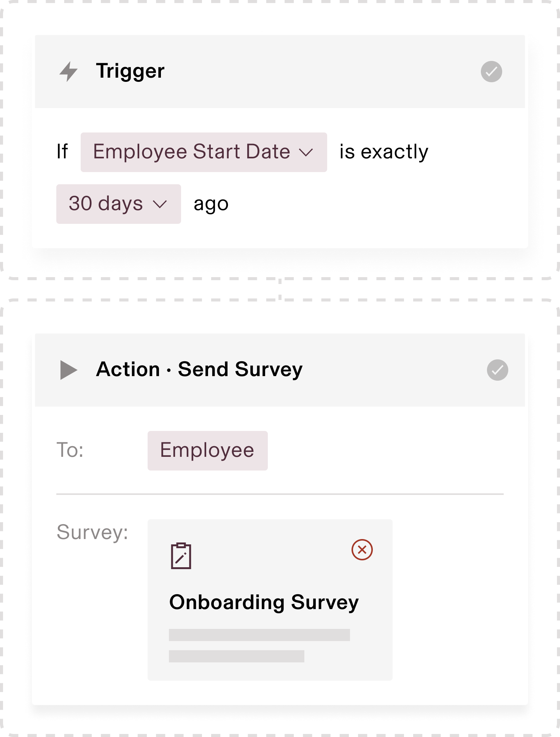Click chevron arrow beside Employee Start Date
Viewport: 560px width, 737px height.
click(x=306, y=153)
